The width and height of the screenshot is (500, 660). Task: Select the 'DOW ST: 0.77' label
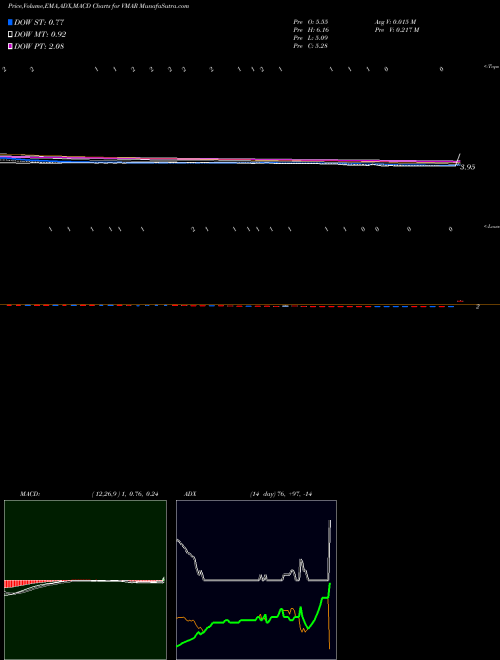tap(39, 22)
